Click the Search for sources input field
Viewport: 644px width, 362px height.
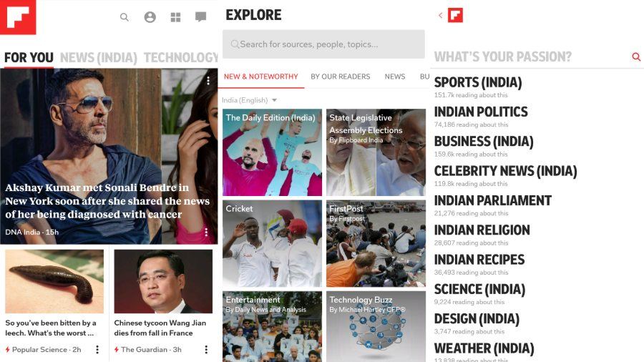point(323,44)
